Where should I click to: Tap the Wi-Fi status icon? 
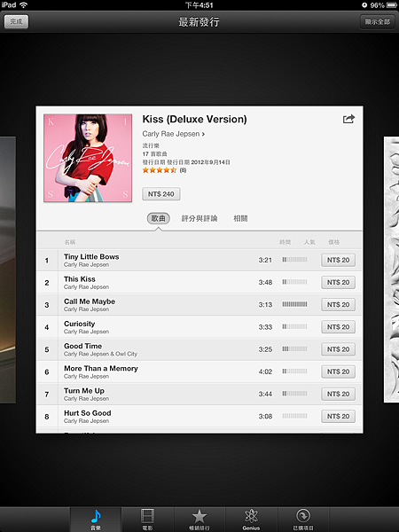[x=24, y=4]
